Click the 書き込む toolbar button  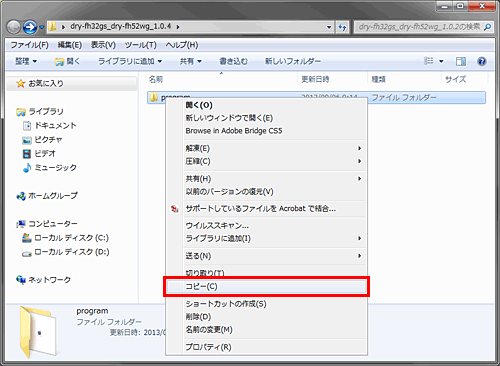[x=233, y=61]
